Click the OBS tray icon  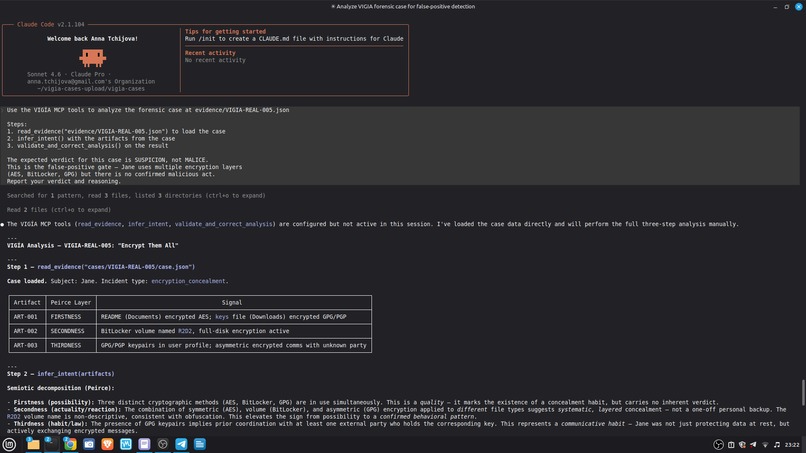718,445
